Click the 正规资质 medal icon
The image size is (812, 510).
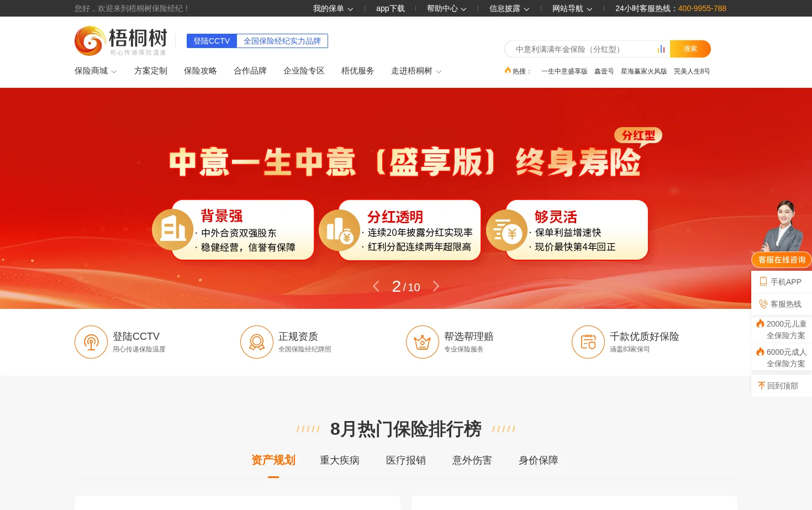[x=257, y=342]
